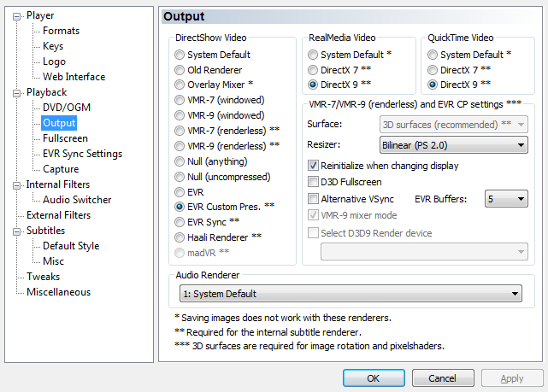This screenshot has width=548, height=392.
Task: Click the OK button
Action: coord(374,378)
